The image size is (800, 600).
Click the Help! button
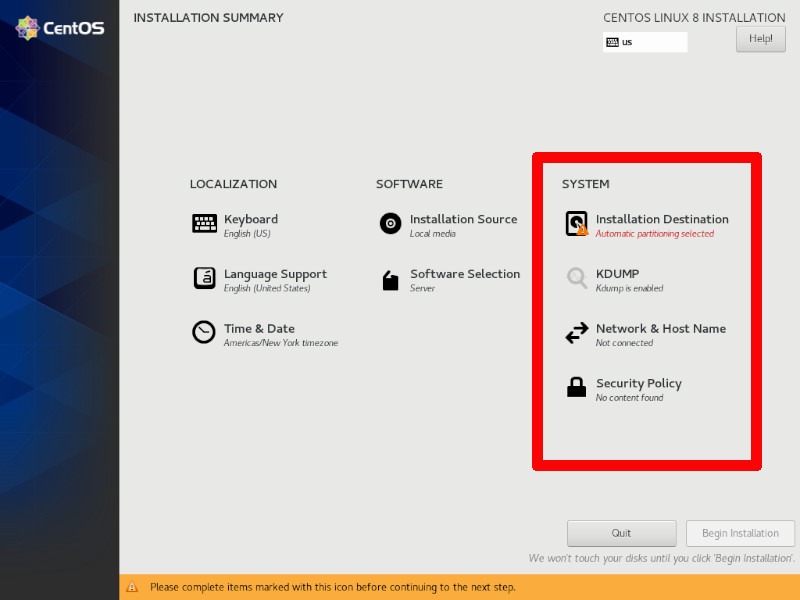pos(760,38)
